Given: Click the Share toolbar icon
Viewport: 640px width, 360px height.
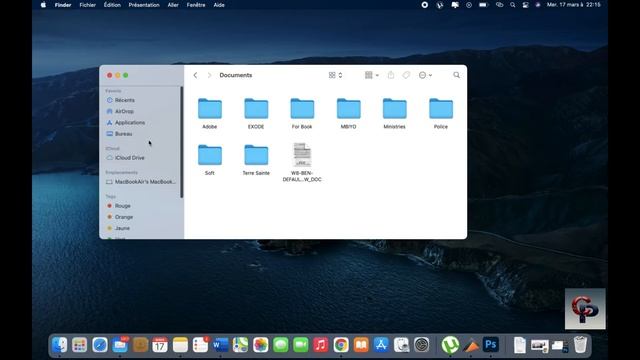Looking at the screenshot, I should tap(391, 75).
